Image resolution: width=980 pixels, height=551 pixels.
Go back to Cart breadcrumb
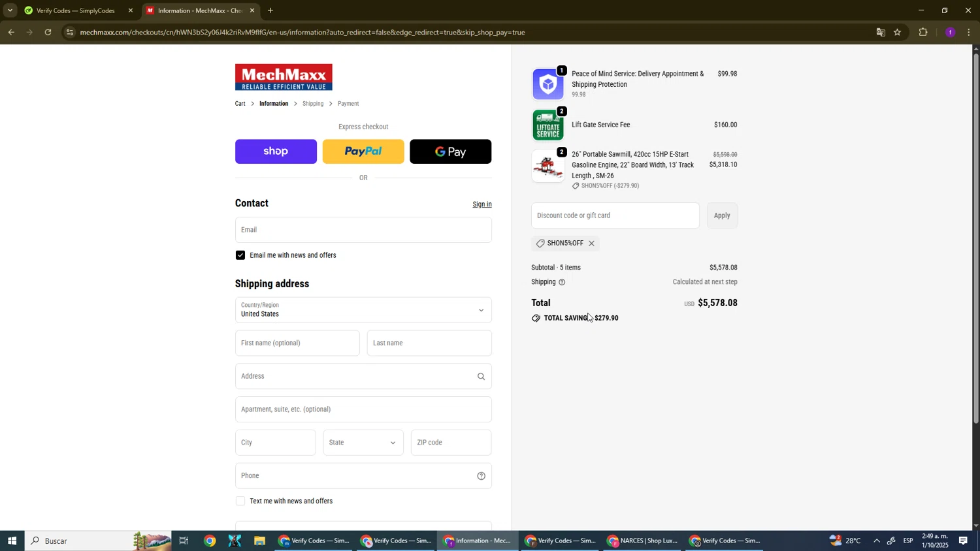point(240,104)
